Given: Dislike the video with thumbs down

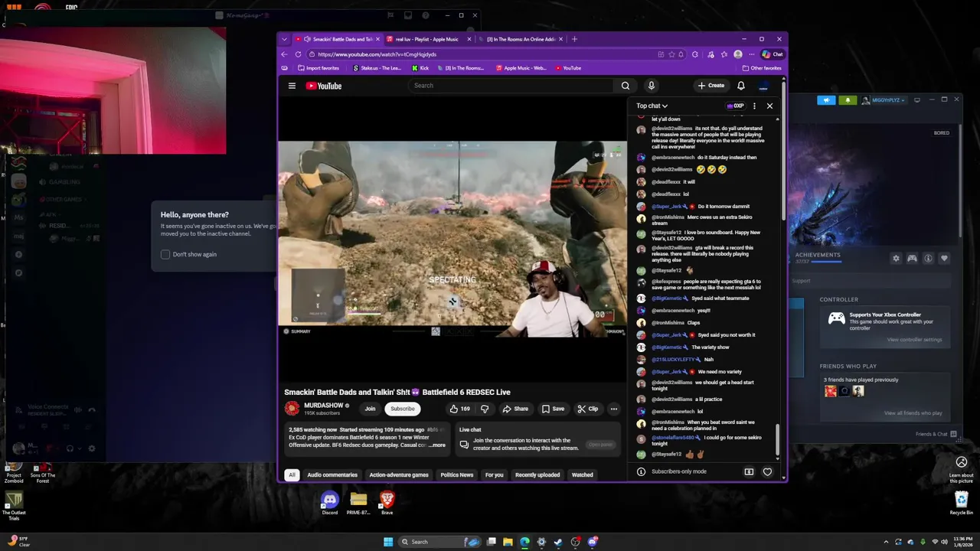Looking at the screenshot, I should 484,409.
